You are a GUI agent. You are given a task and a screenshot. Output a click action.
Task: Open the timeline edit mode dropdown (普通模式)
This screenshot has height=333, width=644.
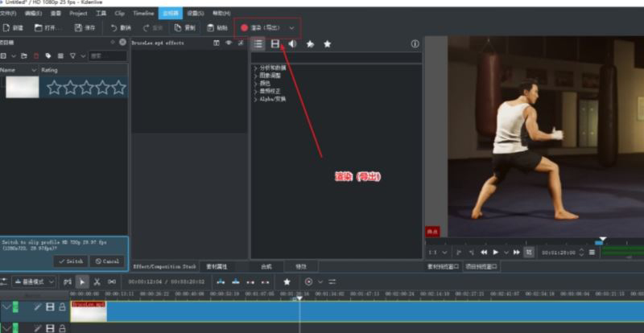pos(34,282)
